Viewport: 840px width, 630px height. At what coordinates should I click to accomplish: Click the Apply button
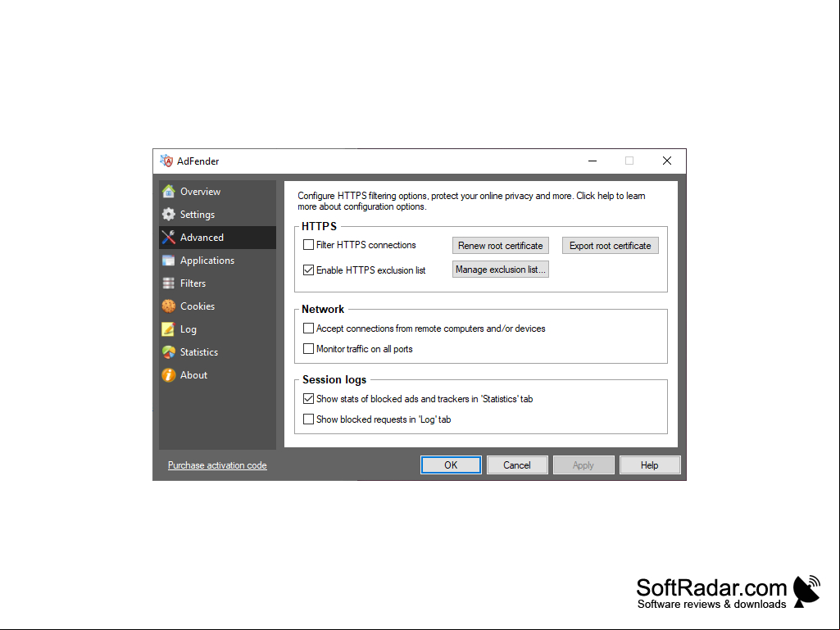coord(583,465)
